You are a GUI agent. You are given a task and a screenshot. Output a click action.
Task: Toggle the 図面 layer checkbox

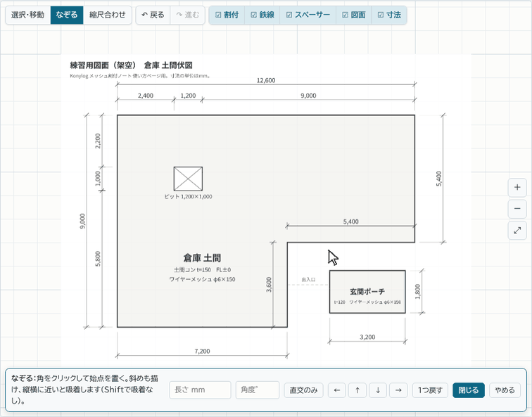tap(354, 15)
